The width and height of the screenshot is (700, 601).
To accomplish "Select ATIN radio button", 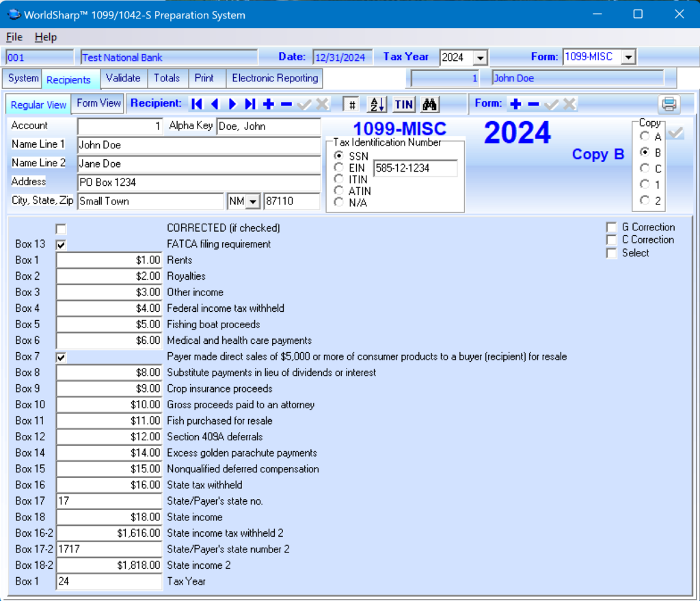I will pos(339,191).
